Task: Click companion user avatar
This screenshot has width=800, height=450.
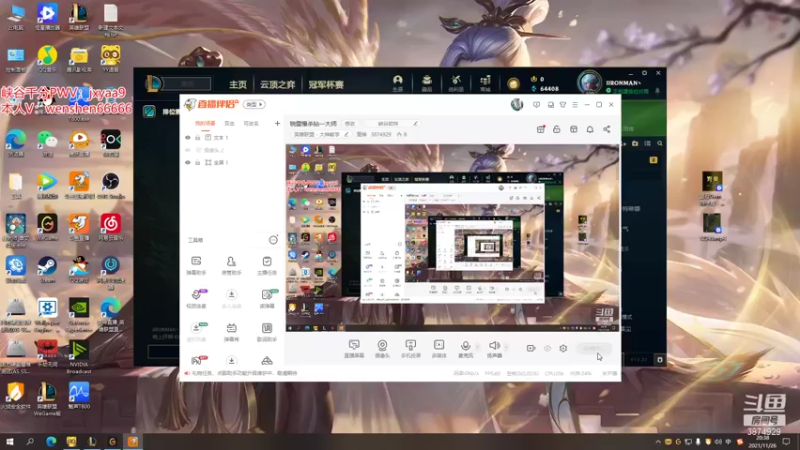Action: point(517,105)
